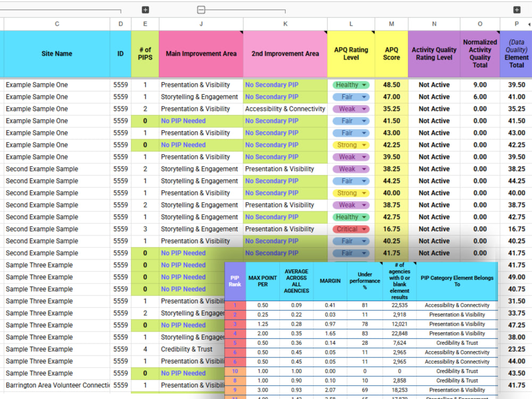Image resolution: width=532 pixels, height=399 pixels.
Task: Expand the hidden column group before column E
Action: pyautogui.click(x=145, y=10)
